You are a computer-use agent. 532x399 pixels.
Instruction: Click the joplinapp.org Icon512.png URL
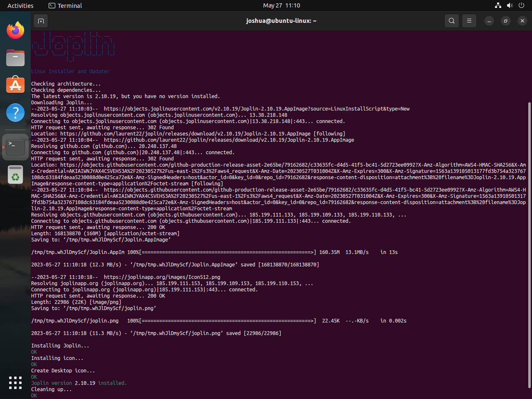pos(162,277)
